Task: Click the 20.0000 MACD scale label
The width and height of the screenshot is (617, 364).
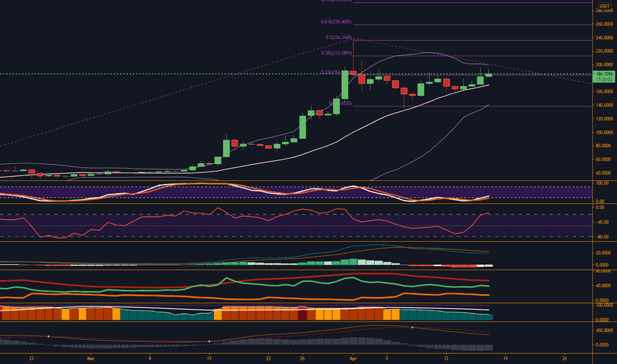Action: (604, 253)
